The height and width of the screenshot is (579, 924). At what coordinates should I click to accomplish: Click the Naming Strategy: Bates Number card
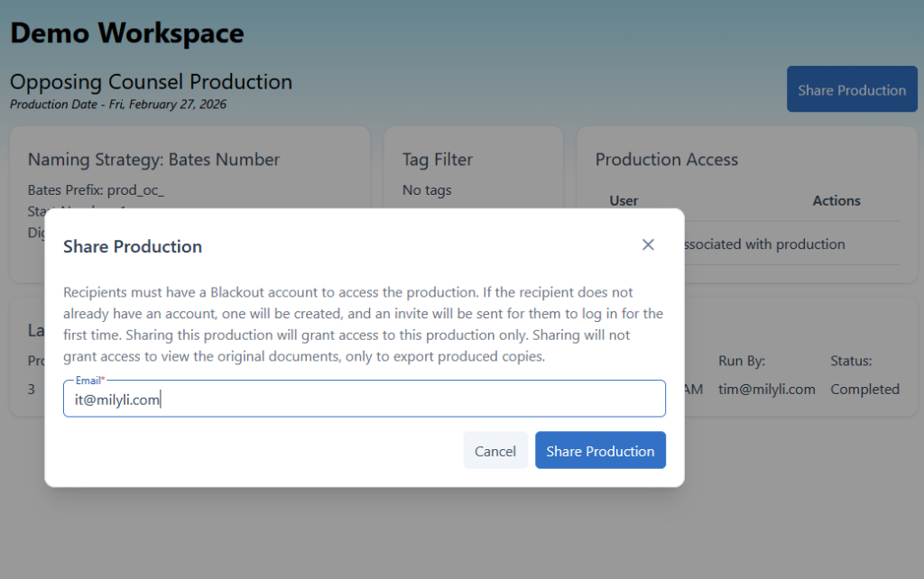pyautogui.click(x=153, y=160)
